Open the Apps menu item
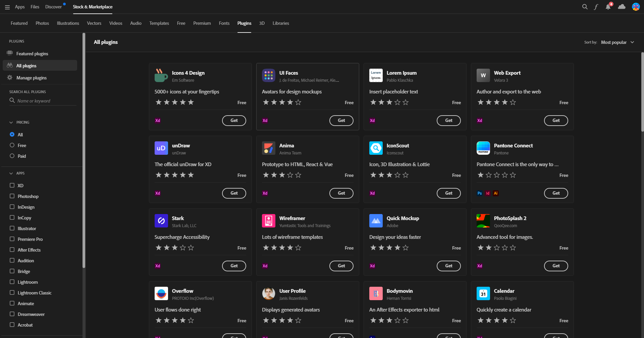The height and width of the screenshot is (338, 644). pyautogui.click(x=20, y=7)
